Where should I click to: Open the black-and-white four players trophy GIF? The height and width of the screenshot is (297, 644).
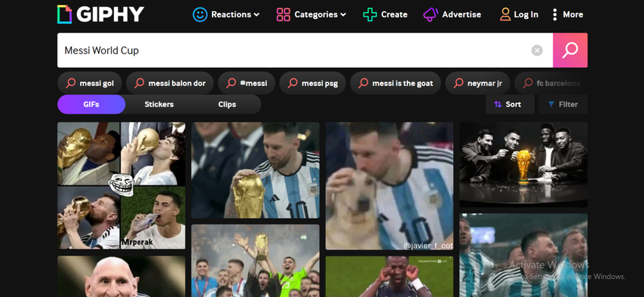point(523,164)
